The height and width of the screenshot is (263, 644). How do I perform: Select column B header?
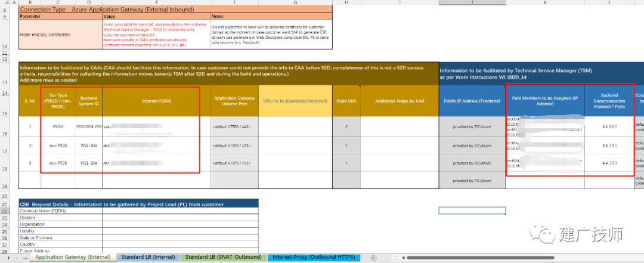pos(30,2)
